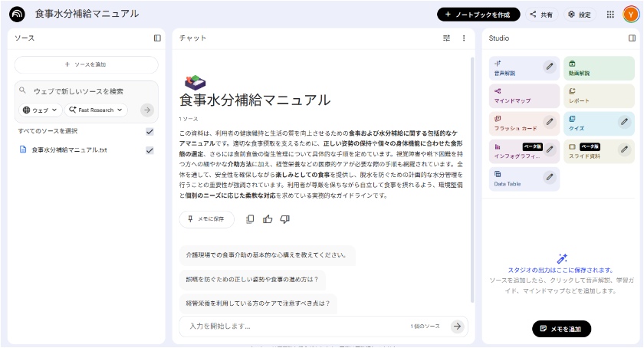The width and height of the screenshot is (644, 348).
Task: Copy the summary with the copy icon
Action: 250,219
